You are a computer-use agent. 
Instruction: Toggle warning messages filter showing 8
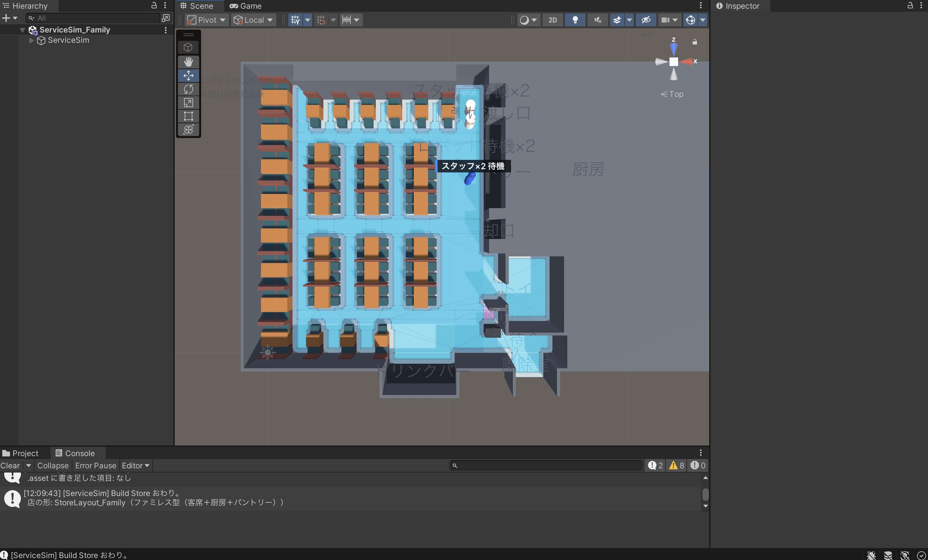(676, 465)
